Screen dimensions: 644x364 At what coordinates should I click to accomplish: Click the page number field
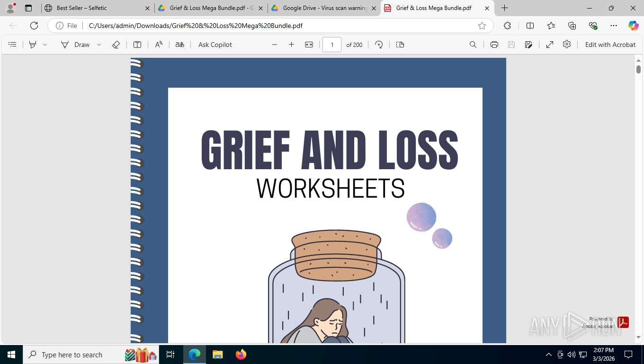pyautogui.click(x=332, y=45)
